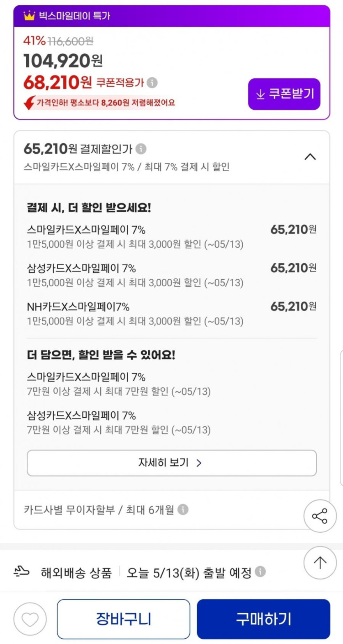Viewport: 343px width, 644px height.
Task: Tap info icon next to 쿠폰적용가
Action: 152,83
